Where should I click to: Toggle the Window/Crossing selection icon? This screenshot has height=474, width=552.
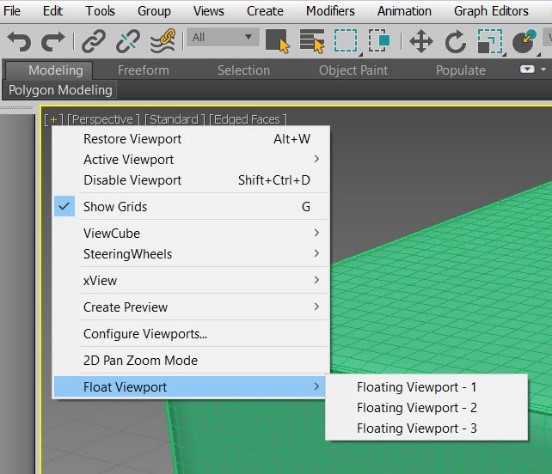point(380,40)
